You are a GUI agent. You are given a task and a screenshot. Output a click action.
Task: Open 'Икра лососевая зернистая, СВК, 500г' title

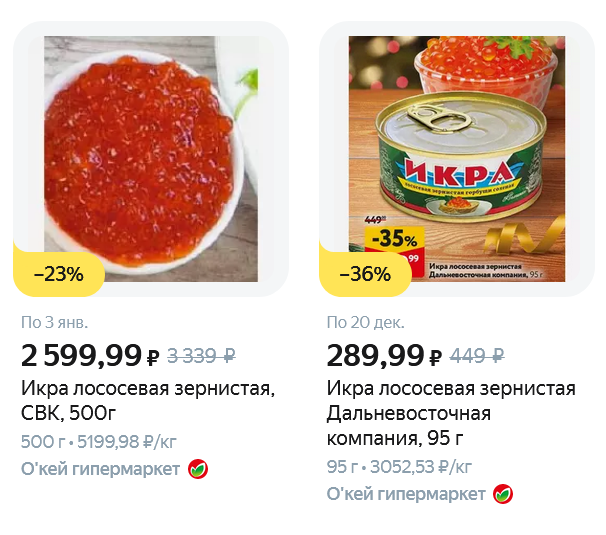coord(148,401)
